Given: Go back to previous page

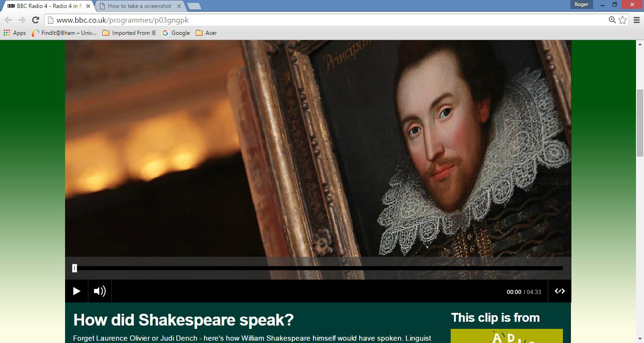Looking at the screenshot, I should (x=8, y=20).
